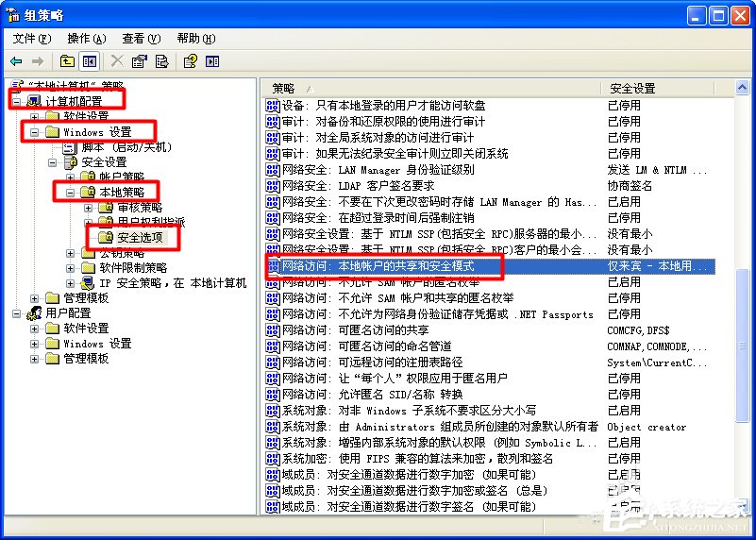Click the Back arrow toolbar icon
Image resolution: width=756 pixels, height=540 pixels.
tap(16, 61)
